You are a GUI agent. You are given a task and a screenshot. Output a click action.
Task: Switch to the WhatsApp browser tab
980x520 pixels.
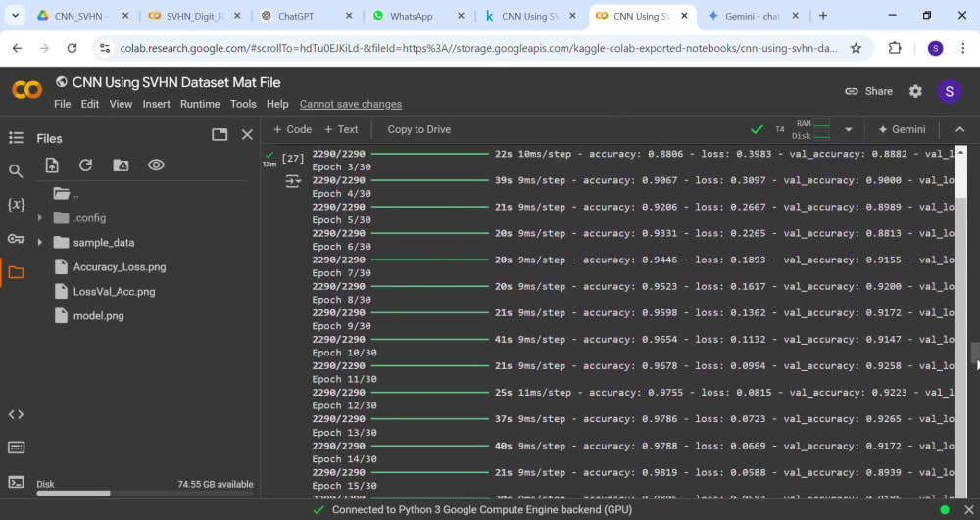pos(417,16)
